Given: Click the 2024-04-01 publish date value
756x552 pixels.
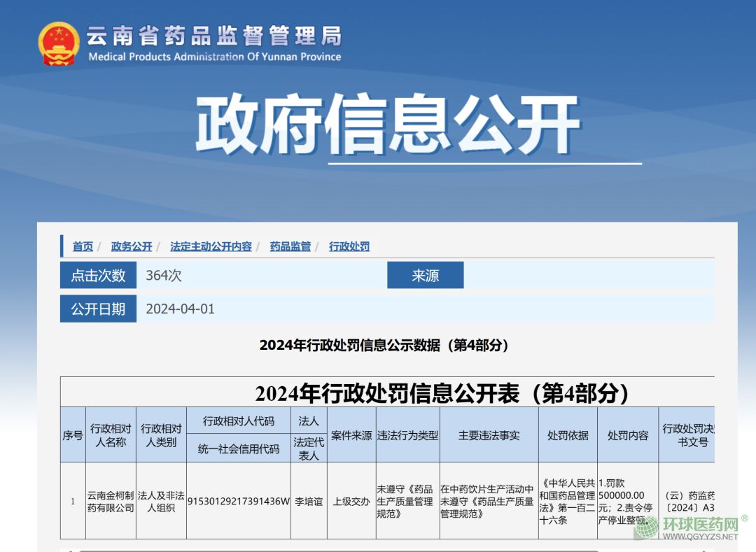Looking at the screenshot, I should pos(180,309).
